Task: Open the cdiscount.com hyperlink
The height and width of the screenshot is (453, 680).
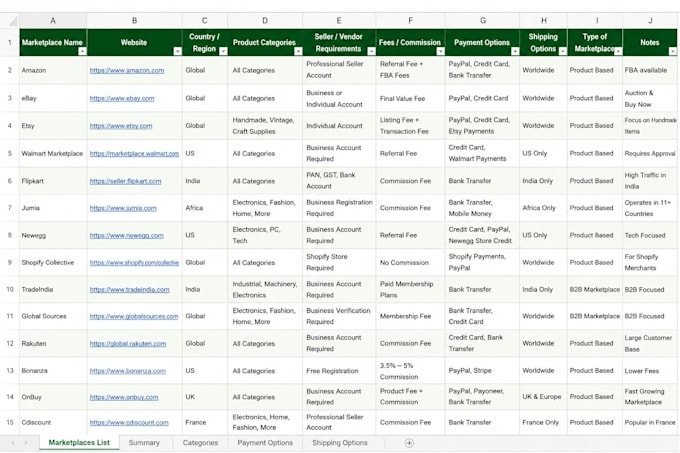Action: pyautogui.click(x=129, y=423)
